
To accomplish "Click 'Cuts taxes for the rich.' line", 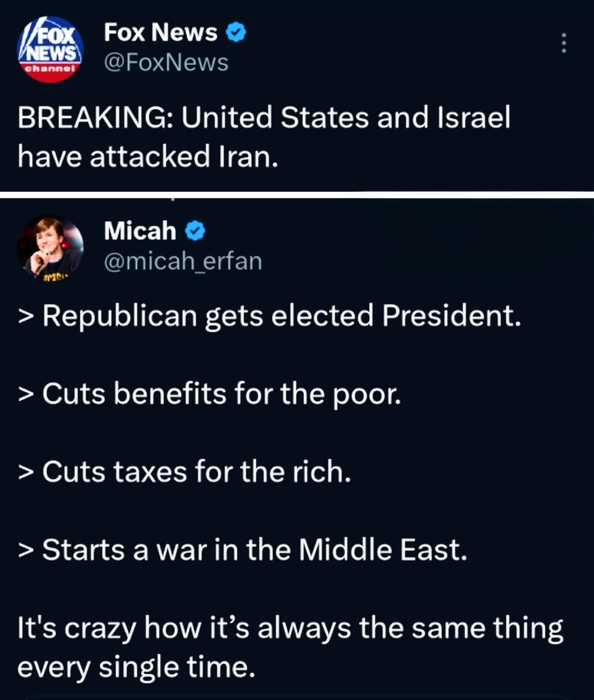I will 196,472.
